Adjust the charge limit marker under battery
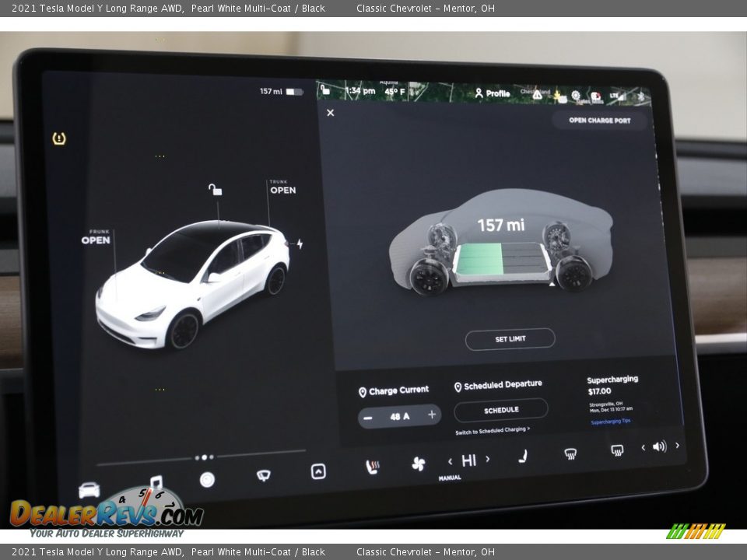The height and width of the screenshot is (560, 747). 552,285
